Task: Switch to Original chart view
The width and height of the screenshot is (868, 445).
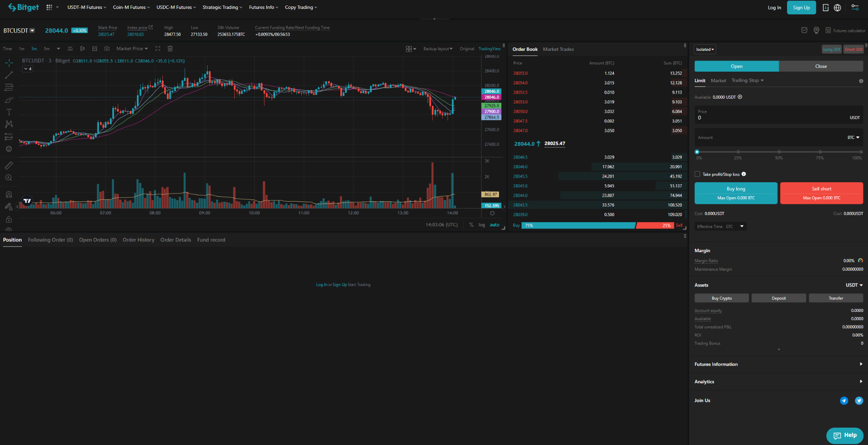Action: (x=467, y=49)
